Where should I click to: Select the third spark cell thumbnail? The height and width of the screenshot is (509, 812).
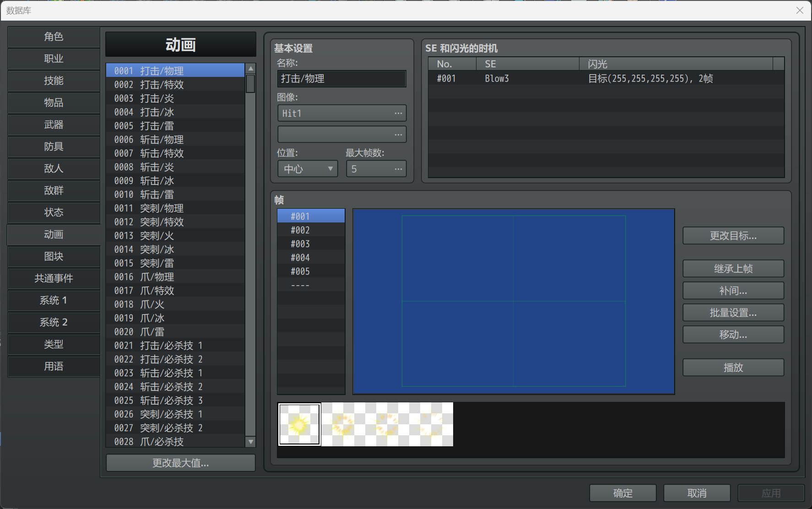(387, 424)
